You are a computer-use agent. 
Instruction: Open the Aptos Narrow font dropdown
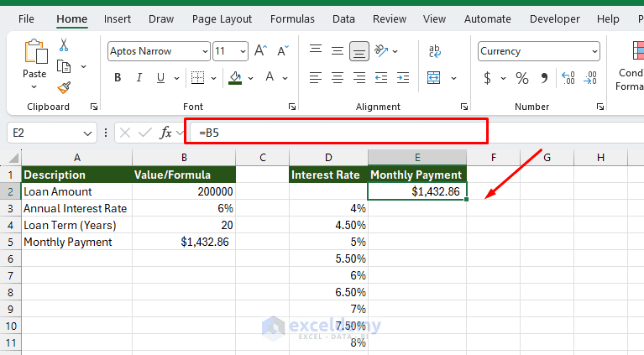point(205,51)
